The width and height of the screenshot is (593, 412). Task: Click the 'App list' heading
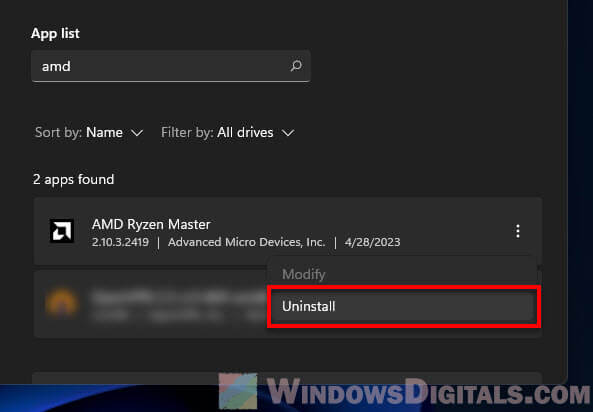55,33
